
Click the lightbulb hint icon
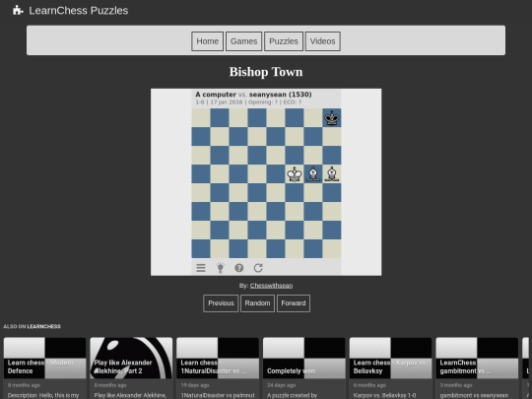point(221,268)
